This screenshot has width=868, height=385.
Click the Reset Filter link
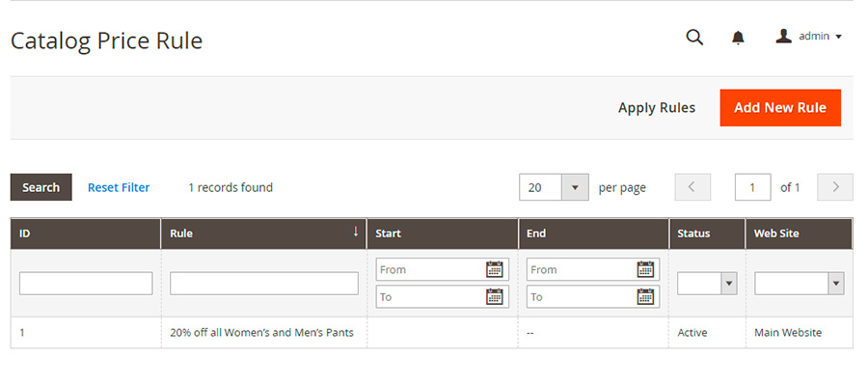[119, 187]
